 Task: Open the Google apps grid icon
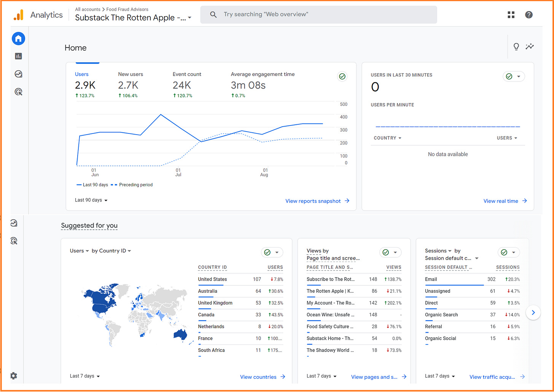pos(511,15)
